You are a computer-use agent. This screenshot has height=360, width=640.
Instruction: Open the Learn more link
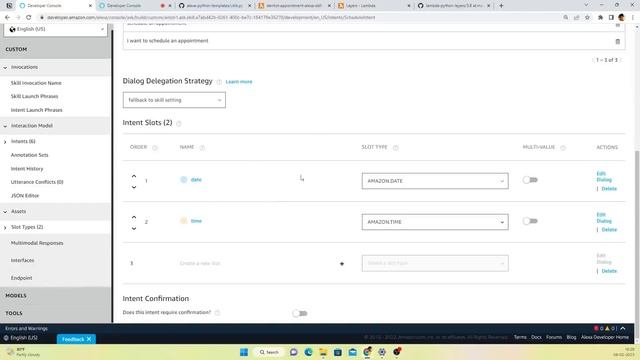(239, 82)
